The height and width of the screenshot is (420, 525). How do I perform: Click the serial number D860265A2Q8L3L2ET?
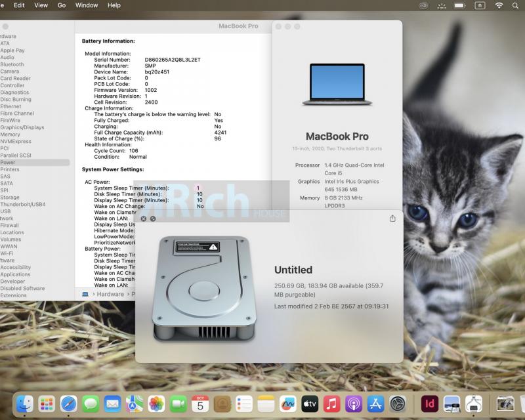173,60
